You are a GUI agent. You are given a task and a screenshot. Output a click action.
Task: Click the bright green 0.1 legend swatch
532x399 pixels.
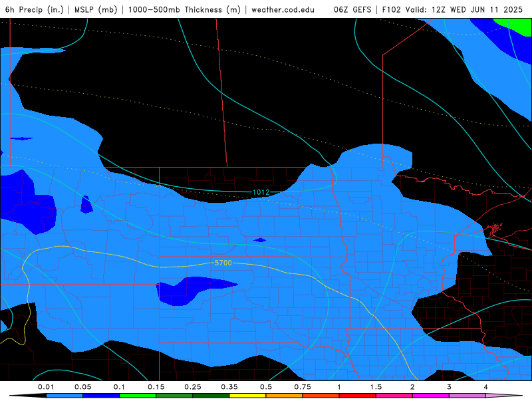138,396
